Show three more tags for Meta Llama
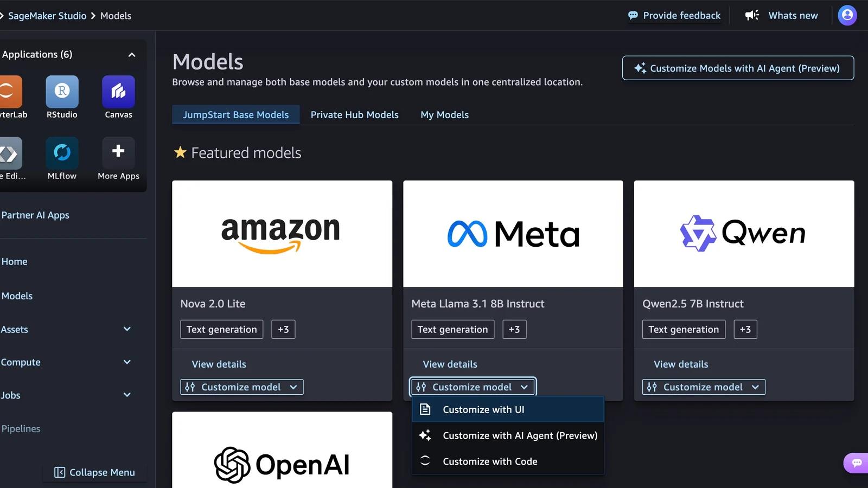Screen dimensions: 868x488 [x=514, y=329]
